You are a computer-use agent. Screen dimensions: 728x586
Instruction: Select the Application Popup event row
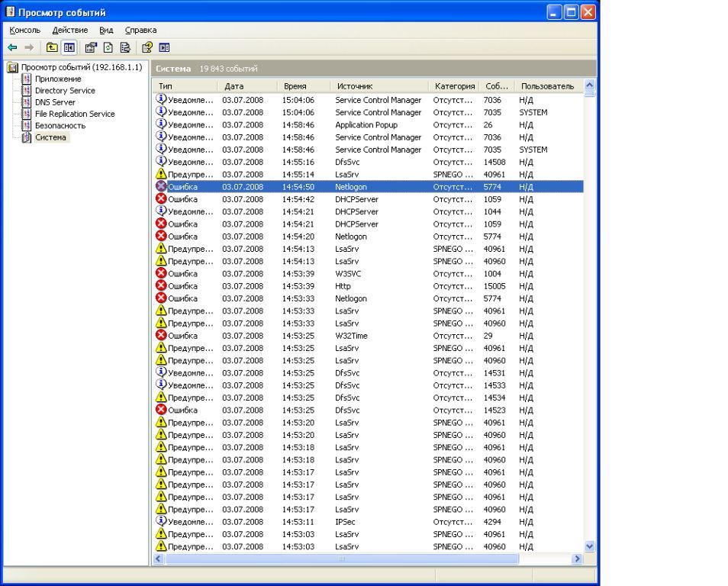tap(369, 125)
